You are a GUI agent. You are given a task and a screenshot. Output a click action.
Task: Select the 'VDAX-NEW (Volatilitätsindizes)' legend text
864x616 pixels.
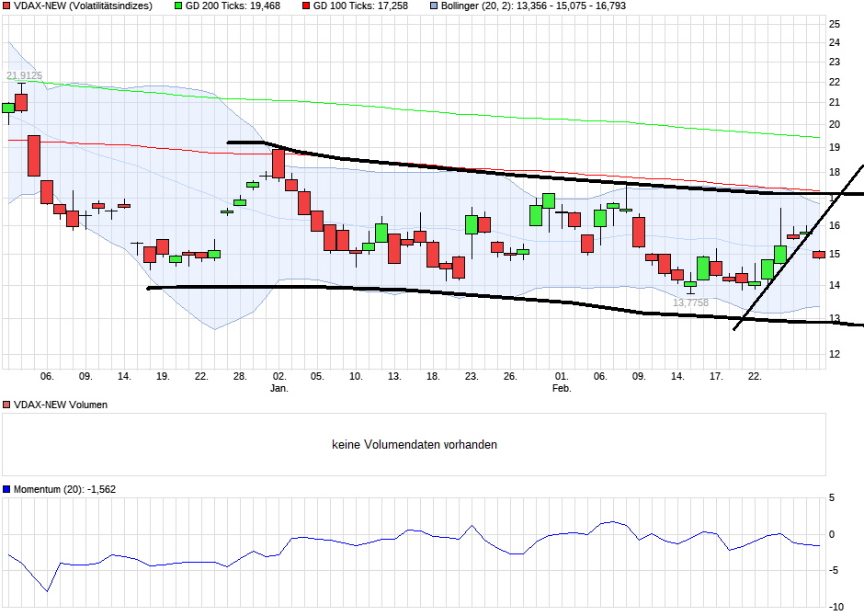coord(83,6)
